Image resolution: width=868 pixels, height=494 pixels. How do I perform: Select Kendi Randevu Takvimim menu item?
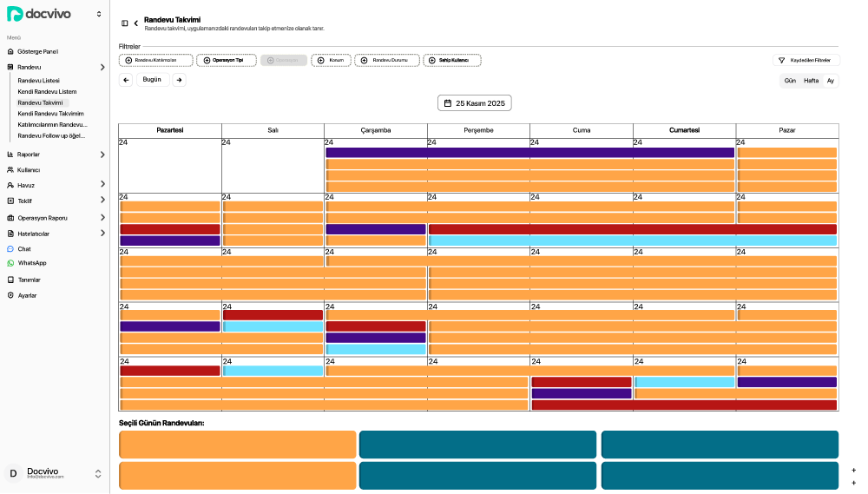point(50,114)
